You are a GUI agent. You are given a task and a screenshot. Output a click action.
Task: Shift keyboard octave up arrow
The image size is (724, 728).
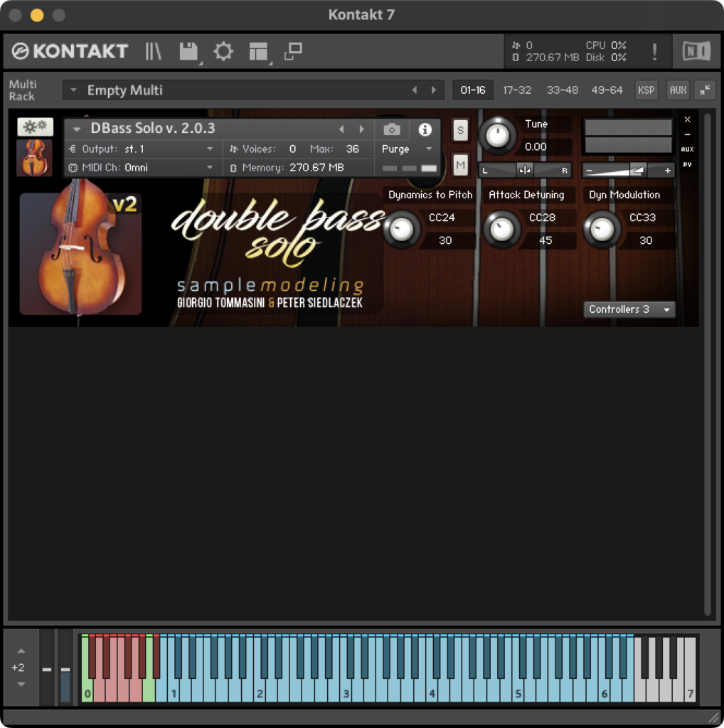coord(21,651)
